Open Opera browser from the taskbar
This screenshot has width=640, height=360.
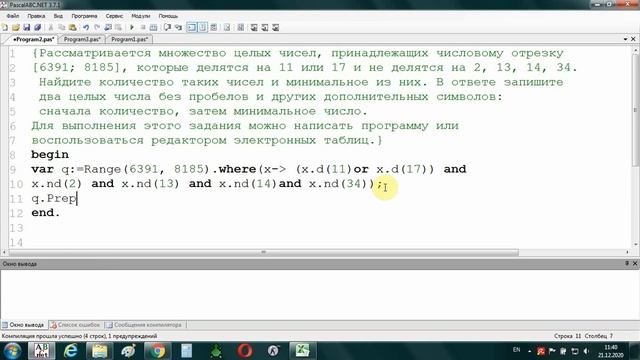click(x=244, y=351)
